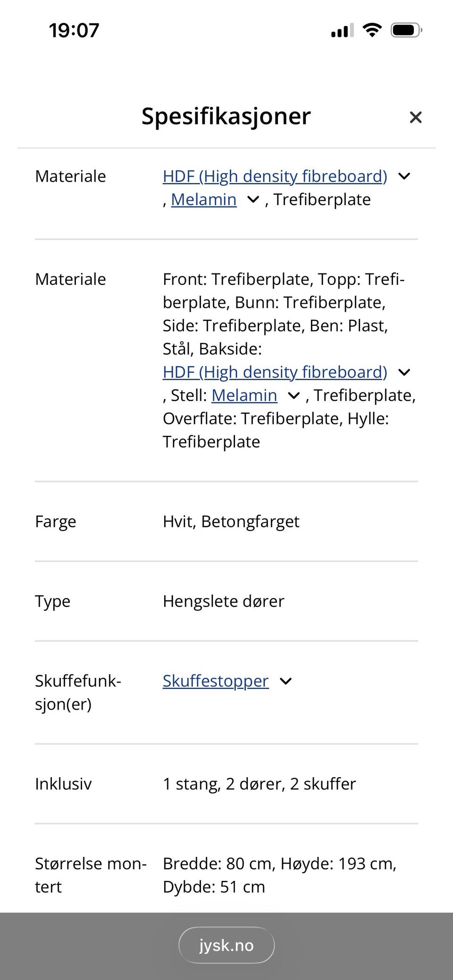Tap the Farge value Hvit, Betongfarget

click(231, 522)
